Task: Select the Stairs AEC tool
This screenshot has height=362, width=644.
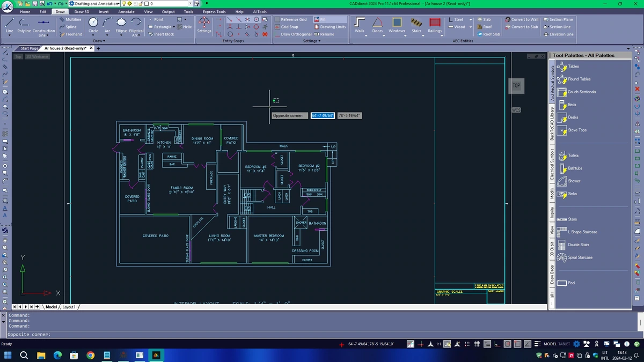Action: 416,25
